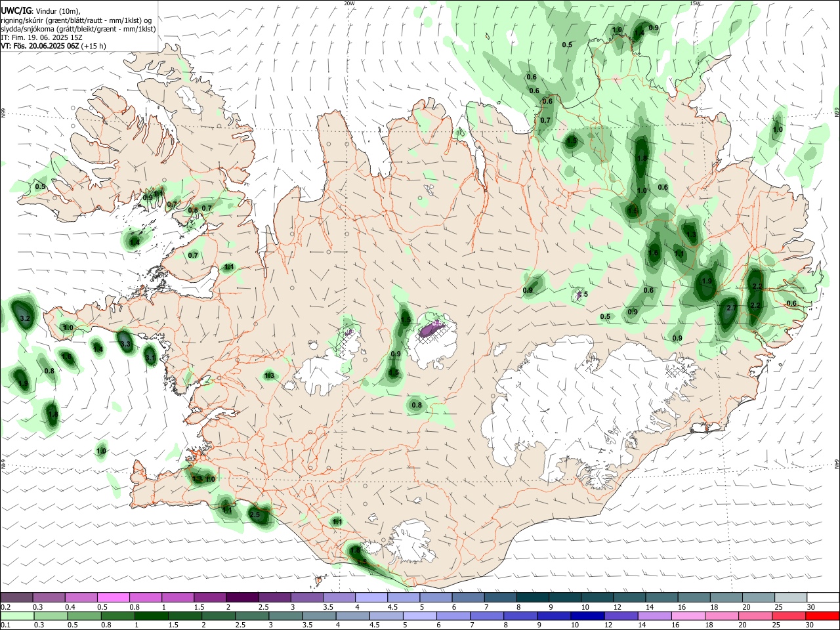Select the 'slydda/snjókoma' legend description line

[78, 29]
